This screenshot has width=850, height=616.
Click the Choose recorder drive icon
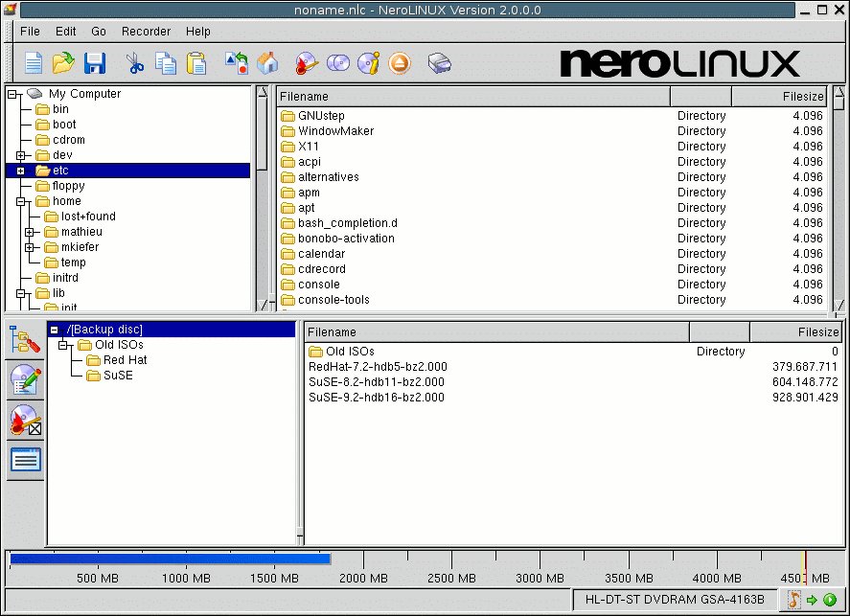tap(439, 63)
